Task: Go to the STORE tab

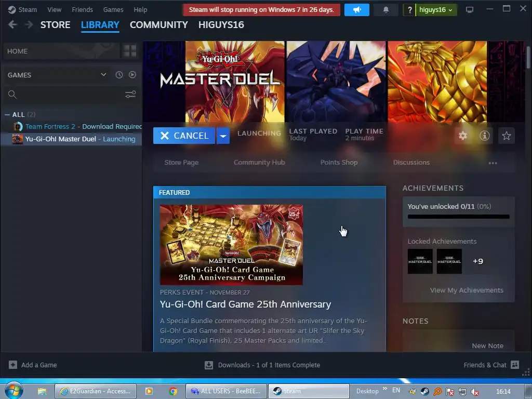Action: 55,25
